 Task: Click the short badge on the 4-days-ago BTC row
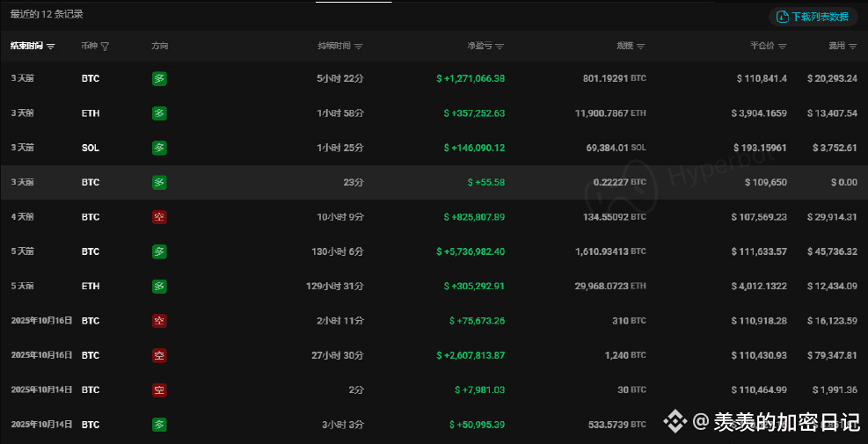159,216
